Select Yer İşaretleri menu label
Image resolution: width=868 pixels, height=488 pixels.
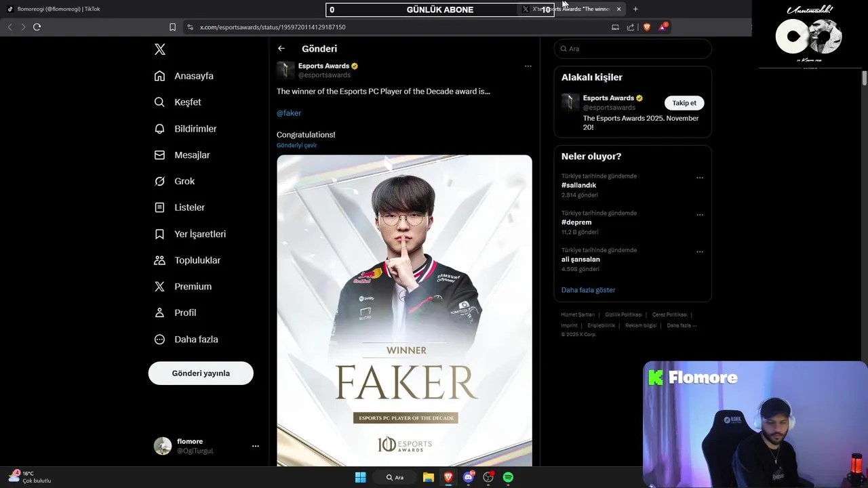coord(200,234)
